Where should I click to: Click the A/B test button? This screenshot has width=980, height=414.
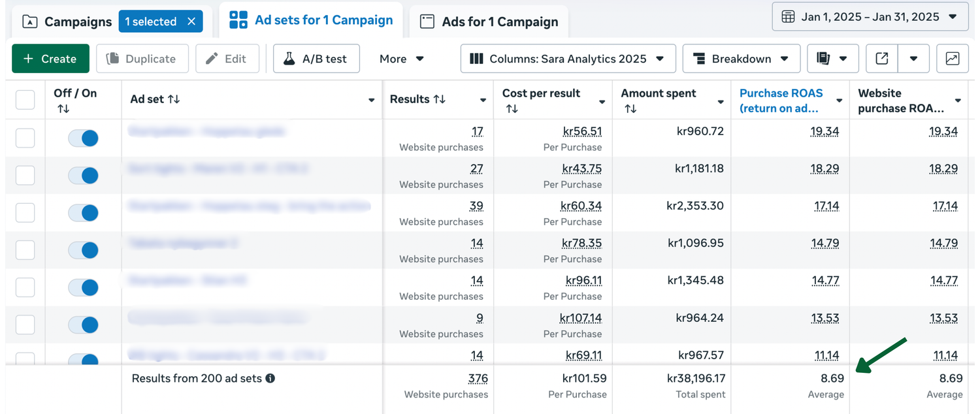point(317,59)
